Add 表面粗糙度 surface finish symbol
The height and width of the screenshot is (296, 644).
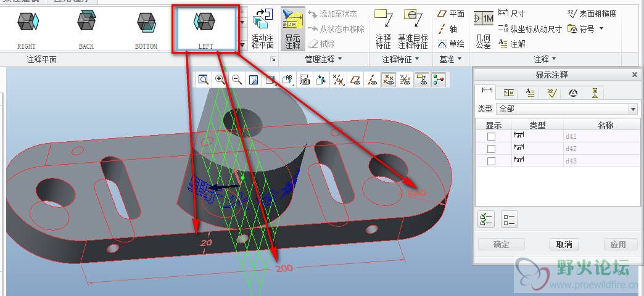click(x=592, y=14)
